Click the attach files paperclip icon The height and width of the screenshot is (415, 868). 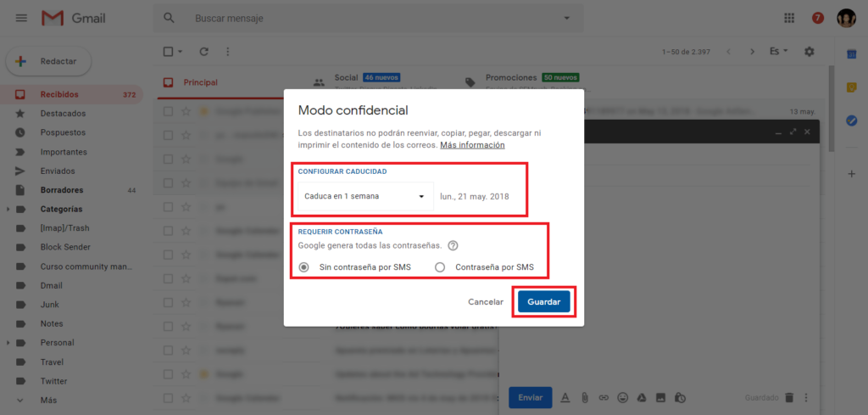[x=585, y=397]
